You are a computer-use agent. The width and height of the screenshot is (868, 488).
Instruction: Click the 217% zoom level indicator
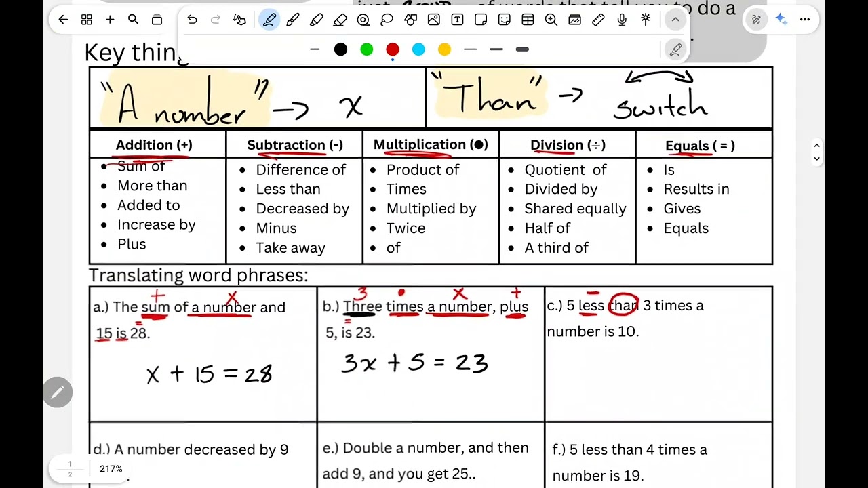point(111,469)
